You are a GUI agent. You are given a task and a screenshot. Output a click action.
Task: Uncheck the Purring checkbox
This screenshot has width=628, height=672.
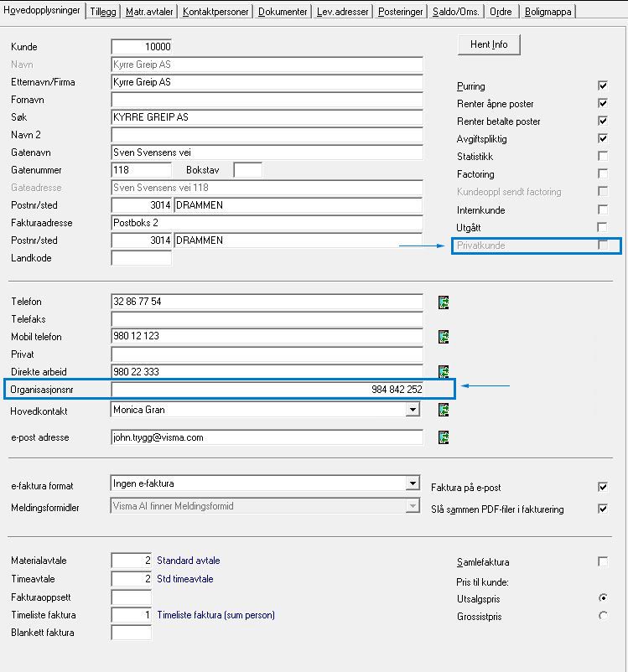tap(602, 86)
